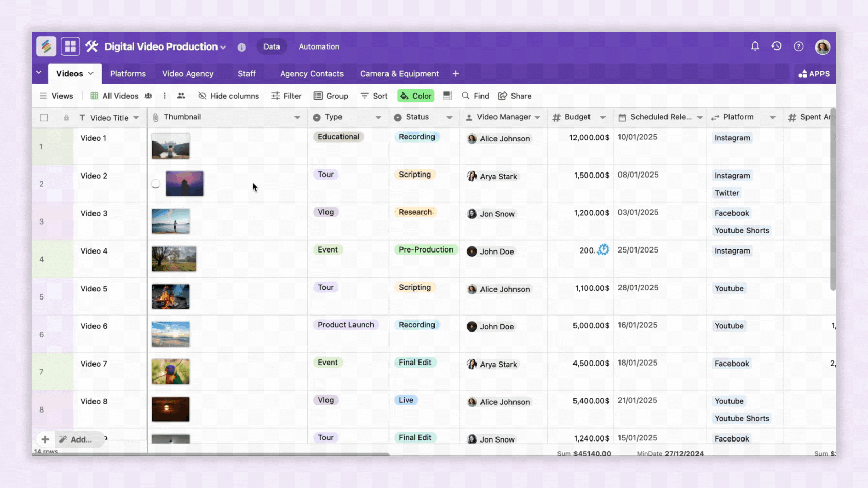Screen dimensions: 868x488
Task: Switch to Camera & Equipment tab
Action: coord(399,74)
